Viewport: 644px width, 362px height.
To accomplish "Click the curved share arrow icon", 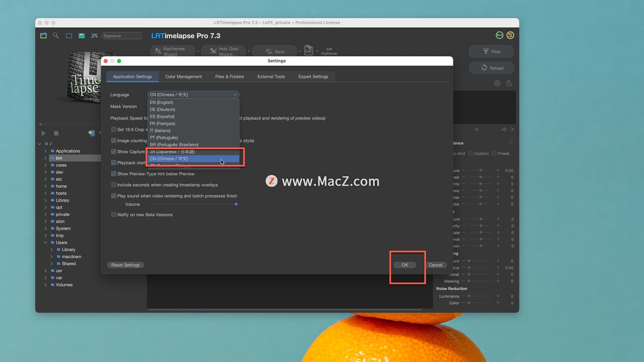I will pos(503,129).
